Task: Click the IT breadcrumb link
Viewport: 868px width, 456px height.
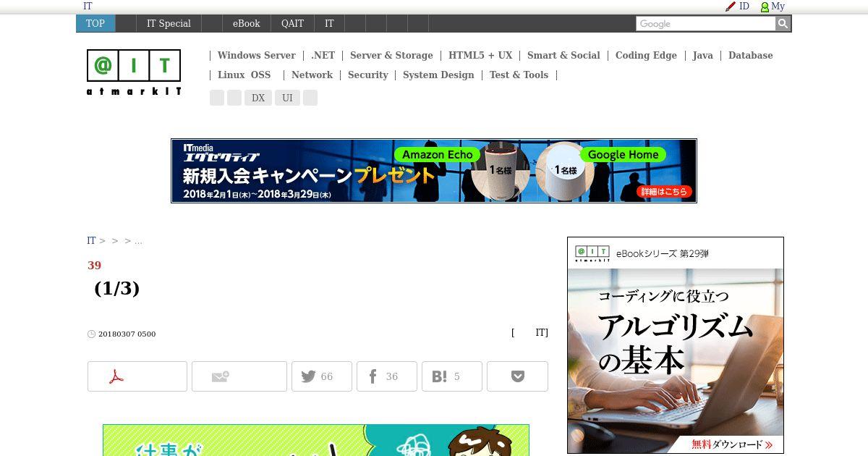Action: click(x=91, y=241)
